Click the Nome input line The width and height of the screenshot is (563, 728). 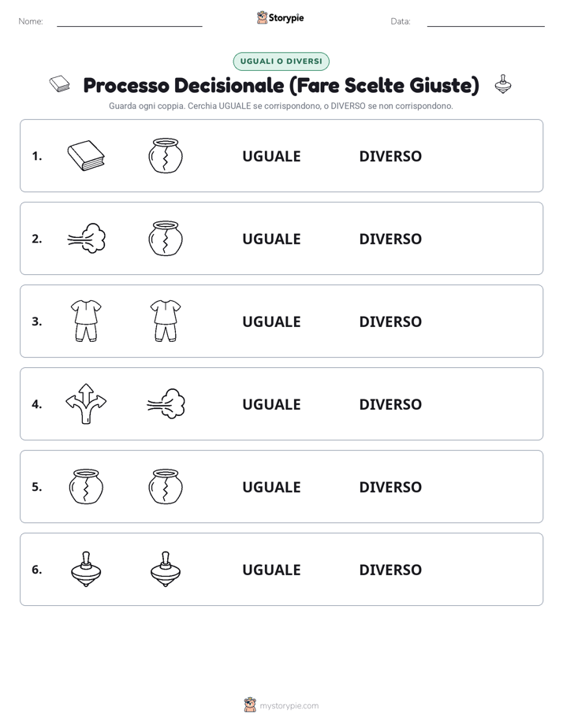[x=129, y=22]
